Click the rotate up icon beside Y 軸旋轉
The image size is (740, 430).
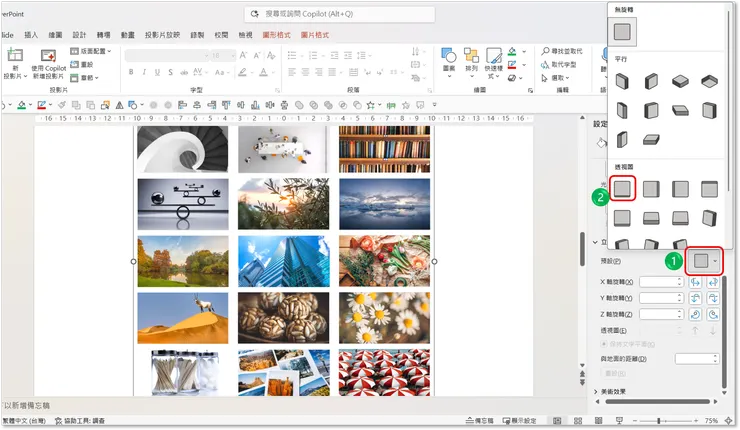pyautogui.click(x=695, y=298)
